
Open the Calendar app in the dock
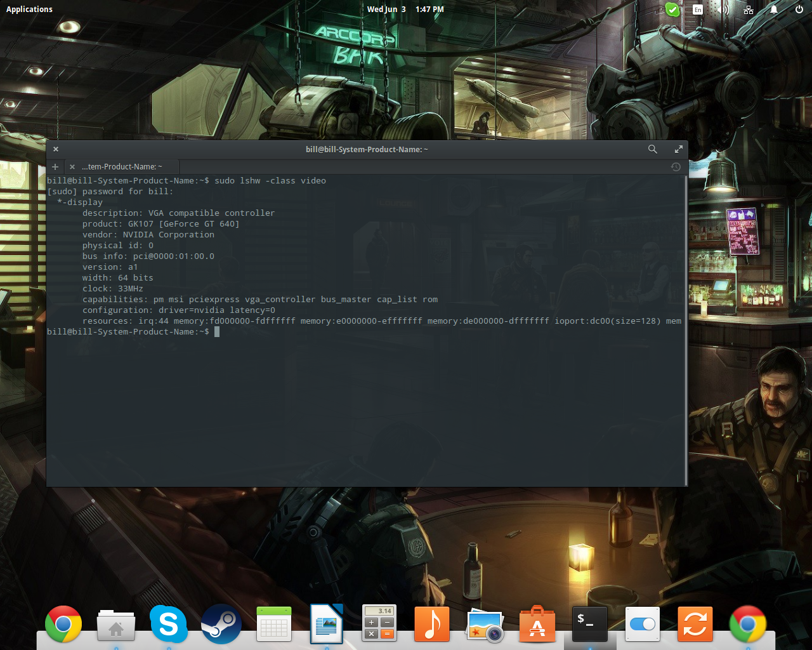point(274,624)
